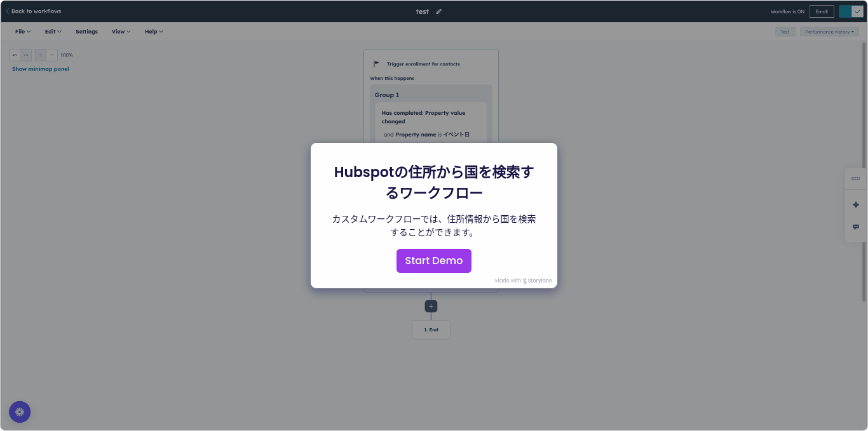
Task: Click the plus icon above 1. End
Action: coord(431,306)
